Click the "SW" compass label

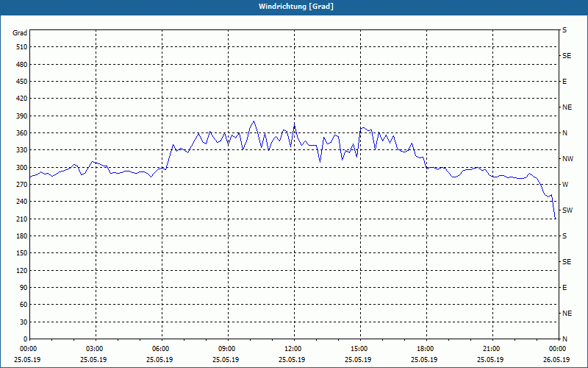[567, 210]
